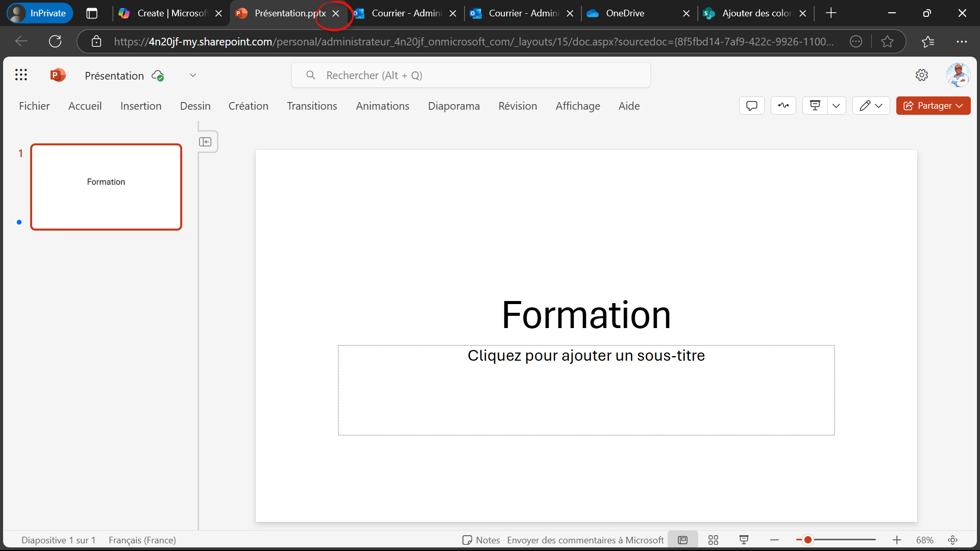Toggle the Notes pane
The image size is (980, 551).
click(x=481, y=540)
